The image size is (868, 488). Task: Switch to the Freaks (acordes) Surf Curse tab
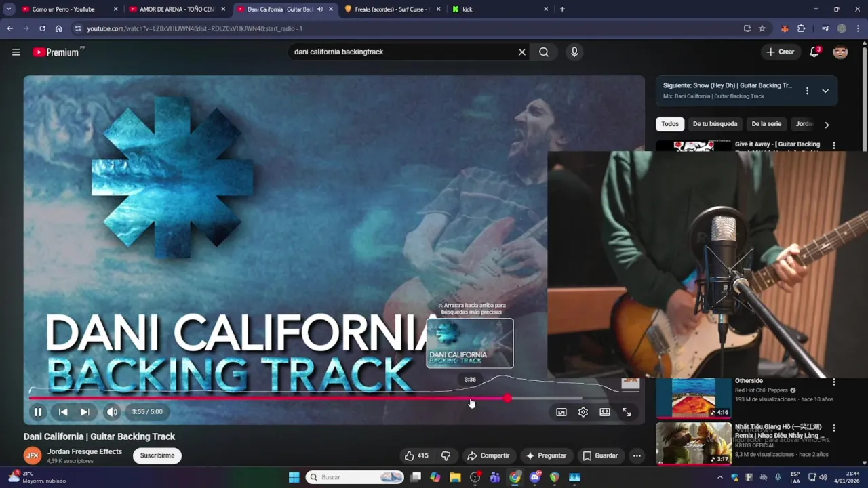tap(393, 9)
